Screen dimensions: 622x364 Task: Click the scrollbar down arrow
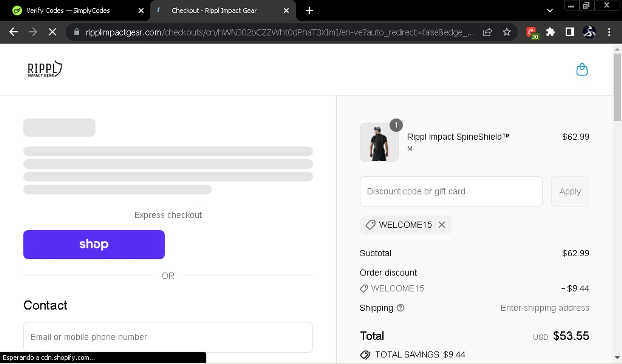click(x=617, y=357)
